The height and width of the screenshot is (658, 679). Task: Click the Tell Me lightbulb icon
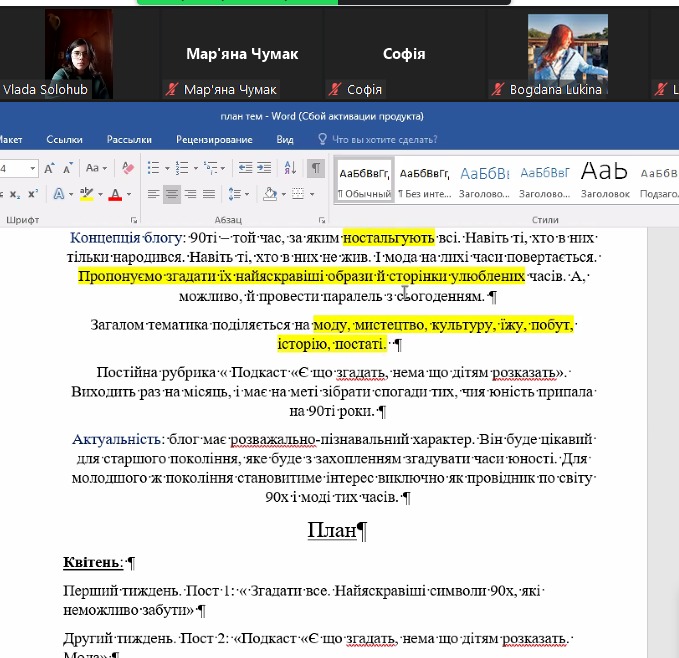tap(322, 139)
